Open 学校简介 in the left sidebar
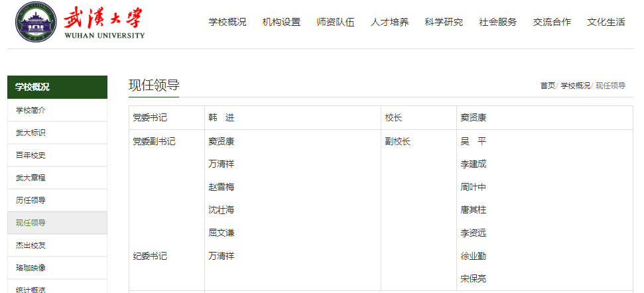Image resolution: width=644 pixels, height=293 pixels. tap(31, 110)
